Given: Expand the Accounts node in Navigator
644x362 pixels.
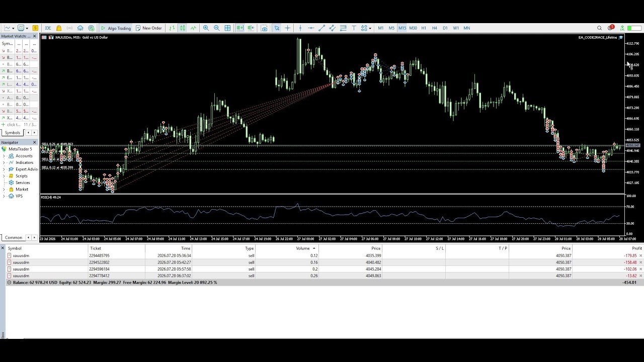Looking at the screenshot, I should 4,156.
